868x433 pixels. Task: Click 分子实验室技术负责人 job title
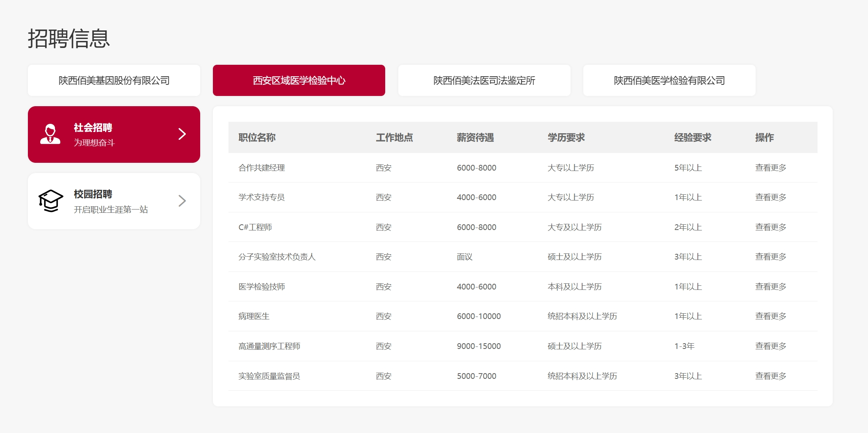pyautogui.click(x=277, y=257)
